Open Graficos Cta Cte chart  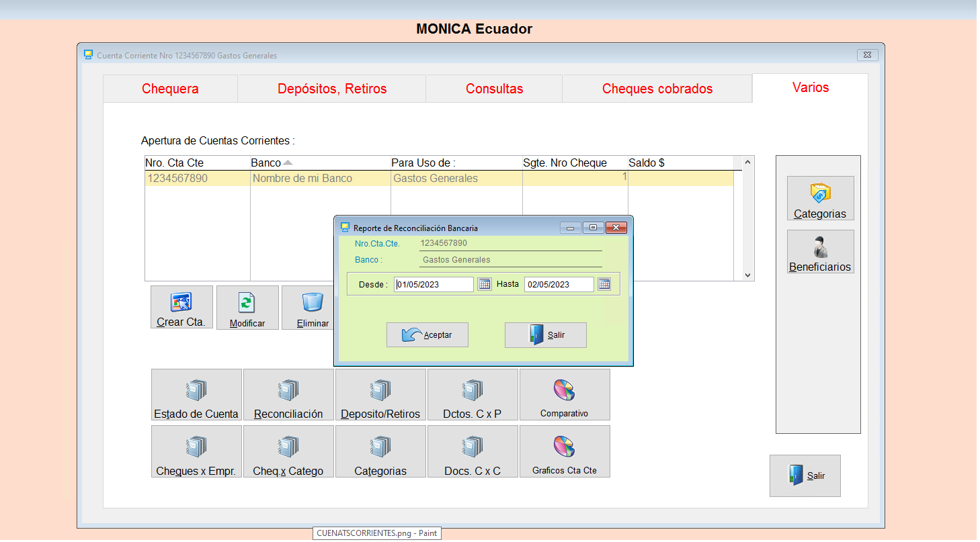coord(565,451)
